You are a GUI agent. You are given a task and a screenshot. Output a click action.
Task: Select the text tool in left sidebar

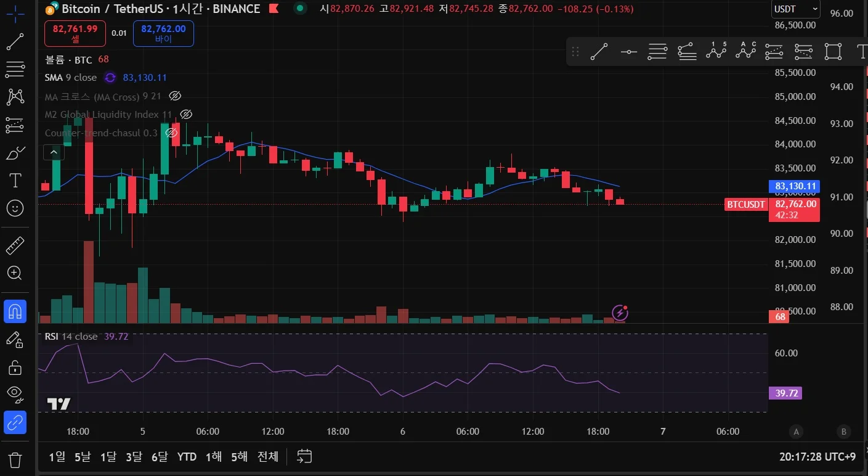(x=15, y=180)
